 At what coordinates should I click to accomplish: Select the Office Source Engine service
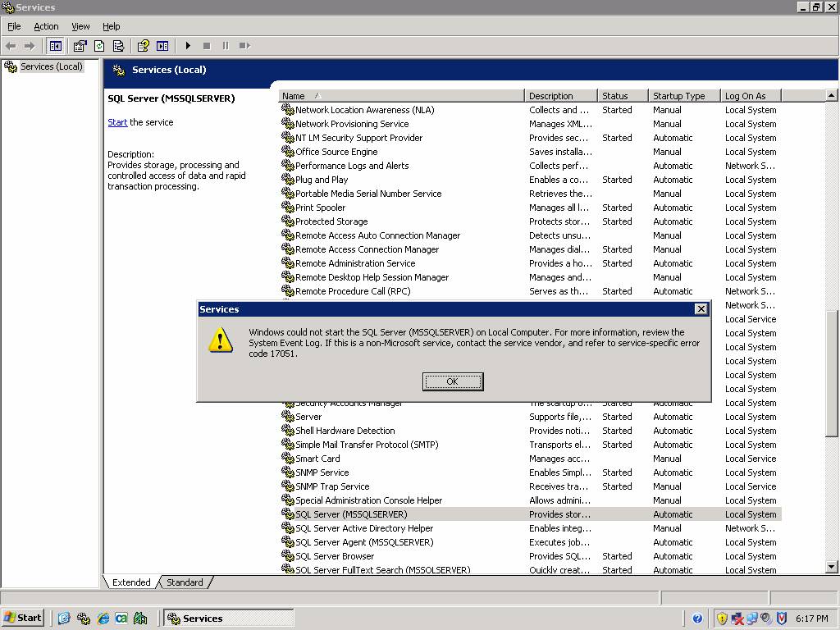tap(530, 152)
